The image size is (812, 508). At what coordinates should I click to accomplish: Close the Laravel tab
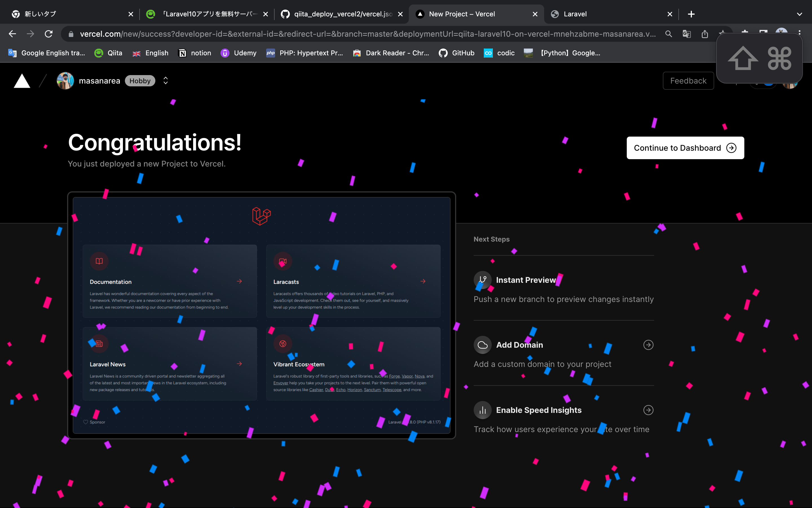coord(670,14)
